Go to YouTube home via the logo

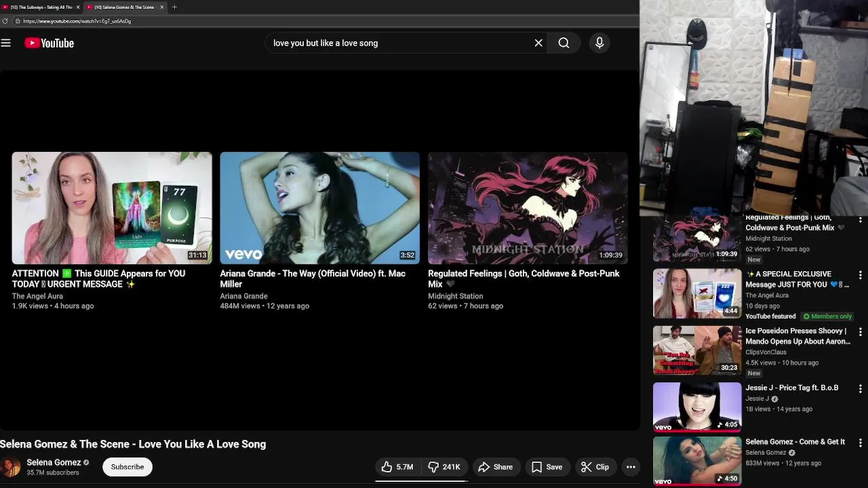coord(49,43)
